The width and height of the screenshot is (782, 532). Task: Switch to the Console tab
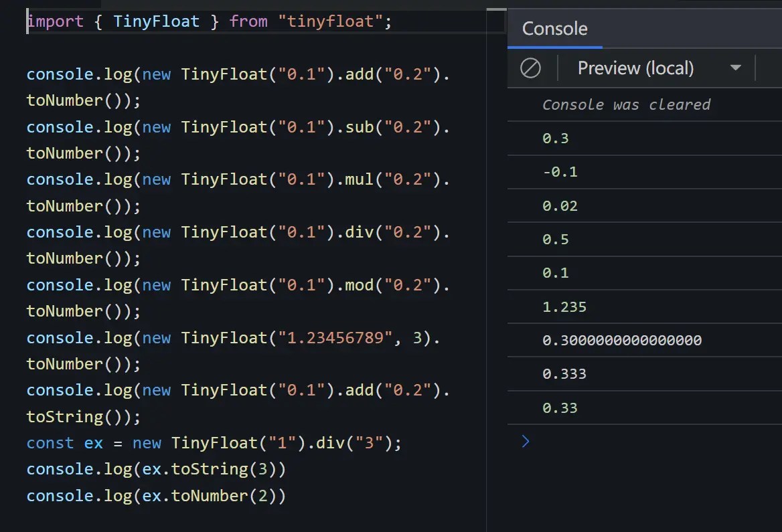pos(554,29)
